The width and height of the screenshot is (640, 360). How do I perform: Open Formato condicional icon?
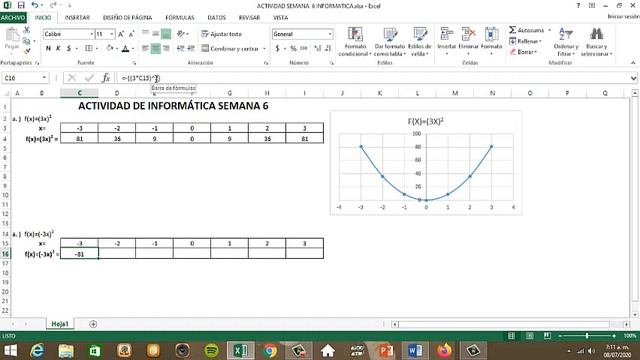355,35
